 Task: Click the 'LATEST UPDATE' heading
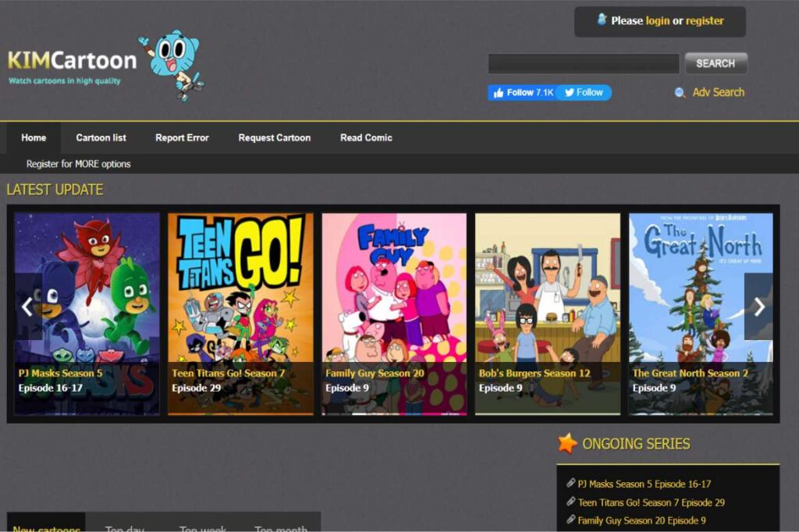click(55, 190)
